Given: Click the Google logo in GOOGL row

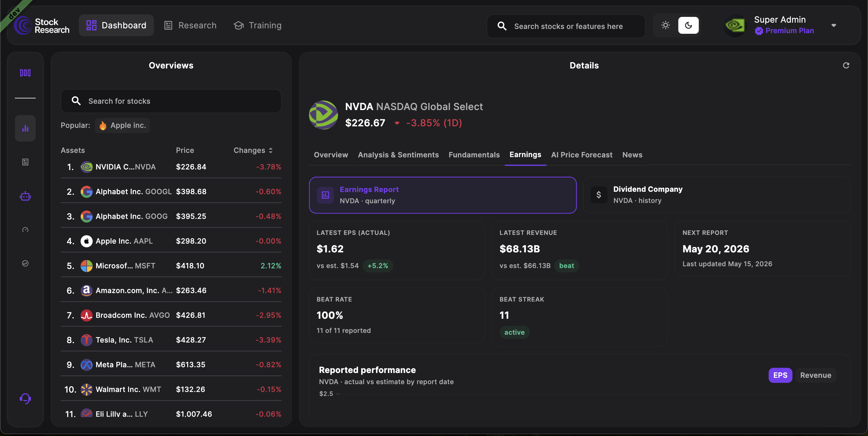Looking at the screenshot, I should 86,191.
